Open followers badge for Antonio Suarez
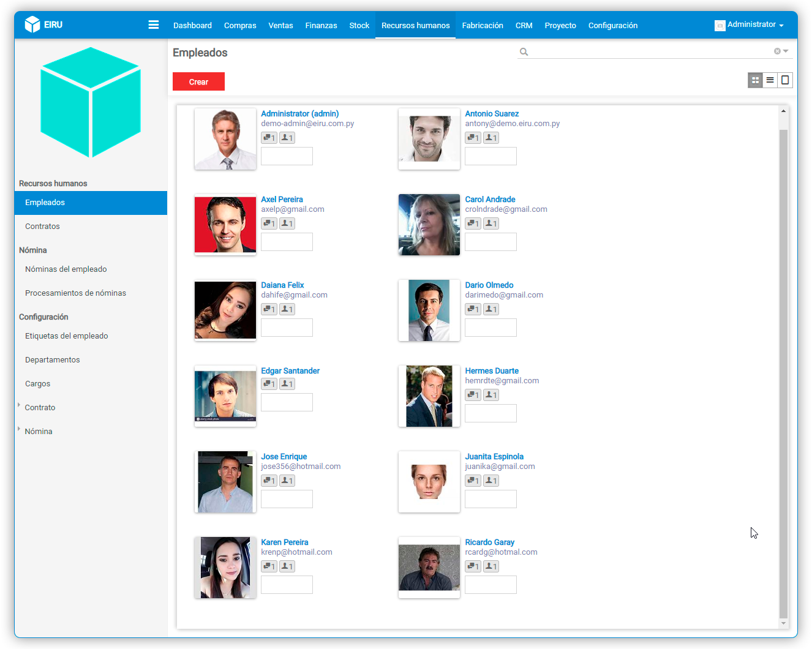This screenshot has width=812, height=649. 491,138
